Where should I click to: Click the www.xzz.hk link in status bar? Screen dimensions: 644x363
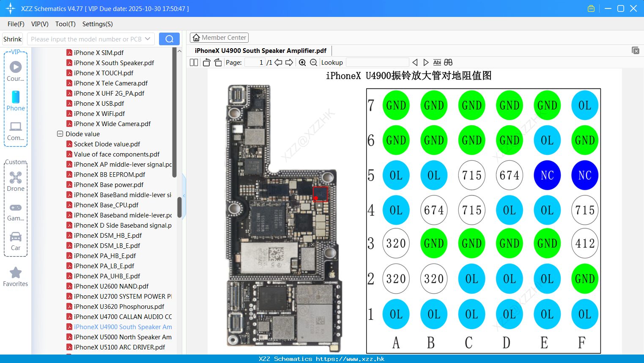click(x=350, y=359)
